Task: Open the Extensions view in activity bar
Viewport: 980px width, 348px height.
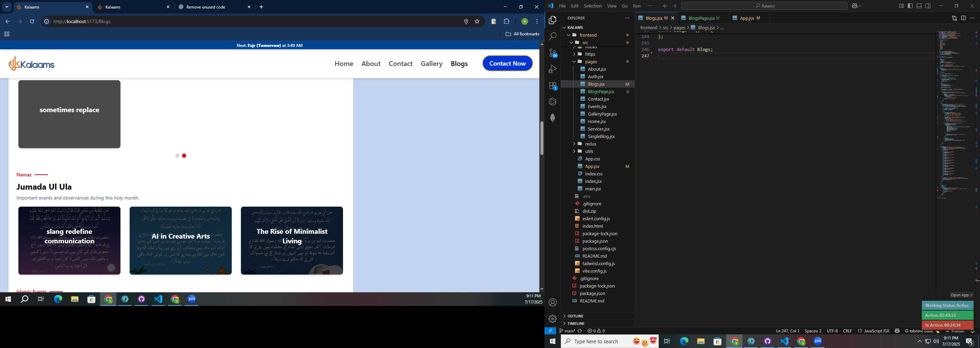Action: [x=553, y=86]
